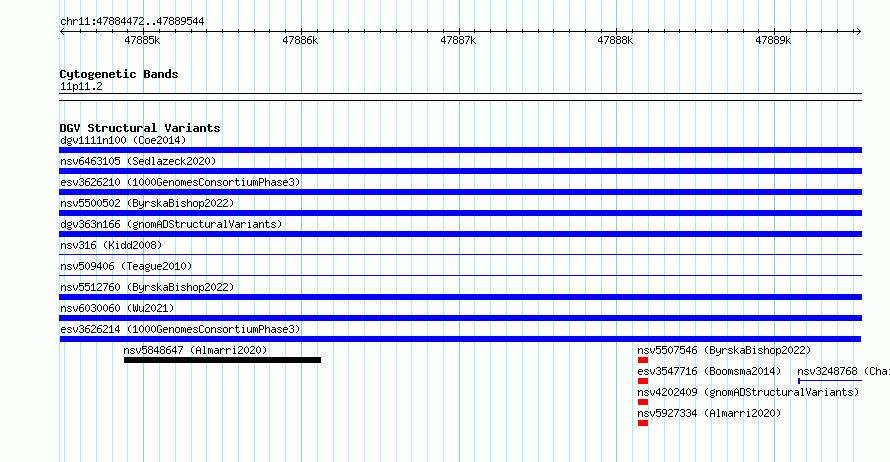This screenshot has width=890, height=462.
Task: Click the 47889k ruler position
Action: click(x=773, y=40)
